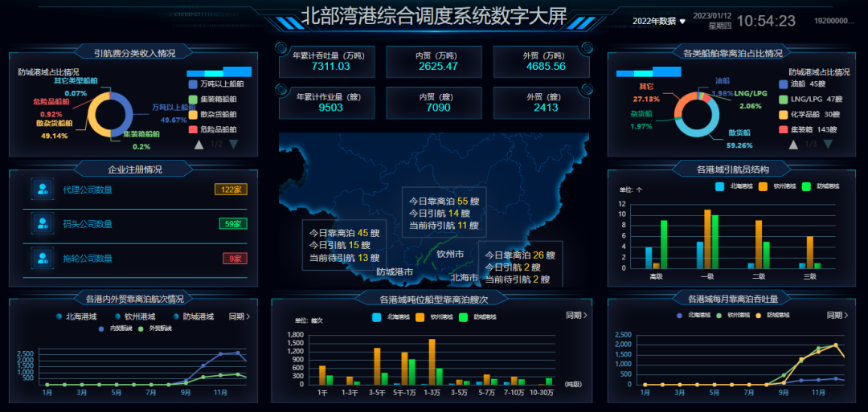Viewport: 868px width, 412px height.
Task: Select 北海港域 in the 内外贸航次 chart
Action: pyautogui.click(x=76, y=317)
